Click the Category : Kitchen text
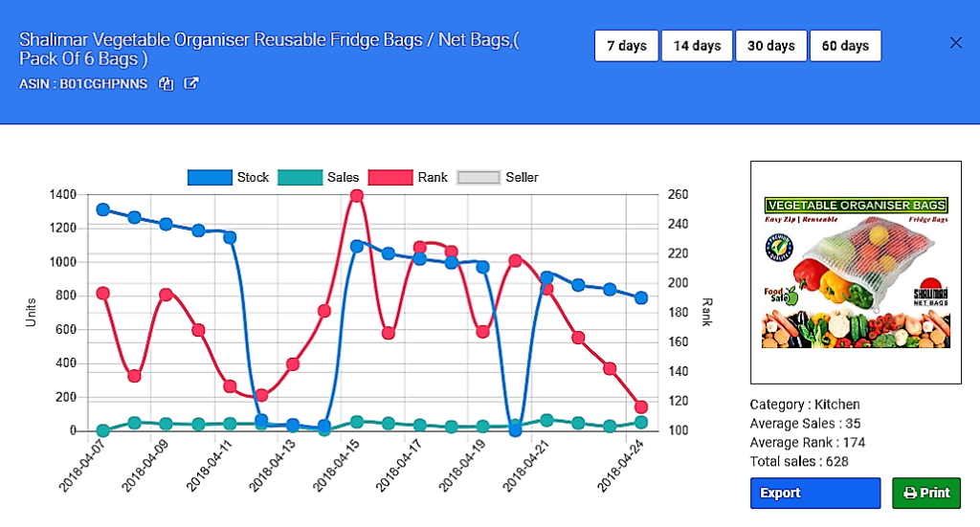 point(805,405)
